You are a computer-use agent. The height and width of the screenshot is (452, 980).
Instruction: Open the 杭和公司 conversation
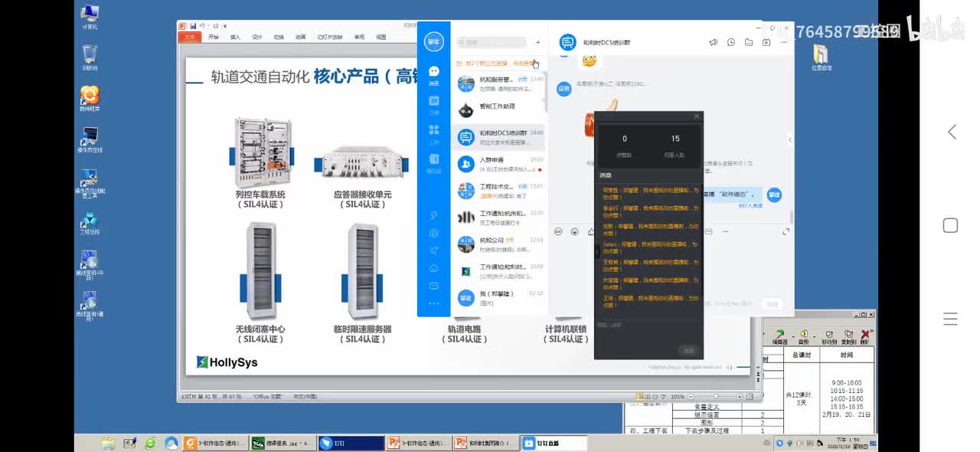tap(501, 244)
